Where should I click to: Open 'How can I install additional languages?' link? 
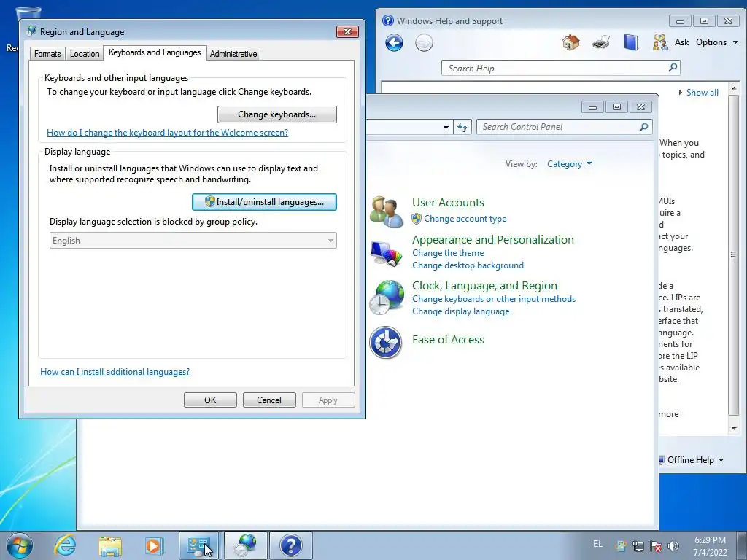pos(115,372)
